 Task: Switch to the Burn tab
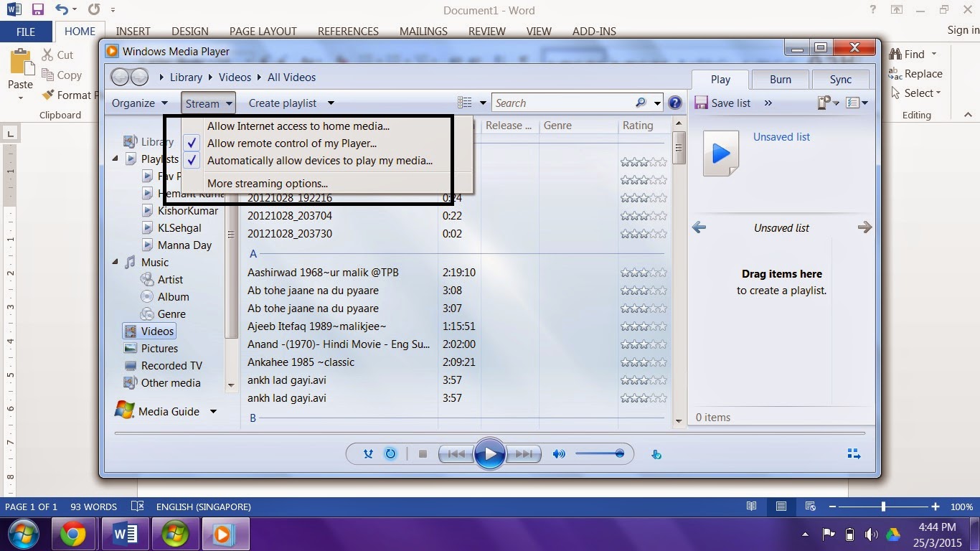tap(780, 79)
